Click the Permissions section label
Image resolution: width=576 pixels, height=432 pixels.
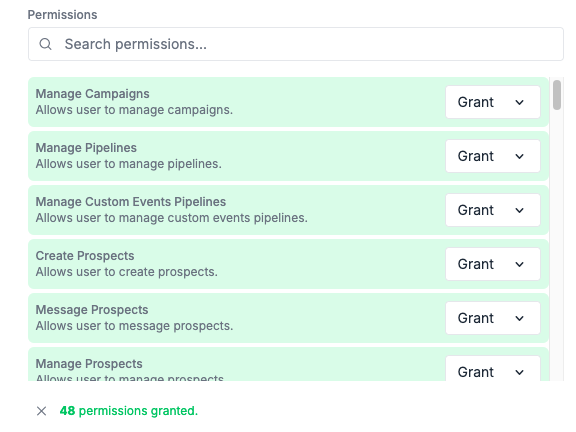(62, 15)
